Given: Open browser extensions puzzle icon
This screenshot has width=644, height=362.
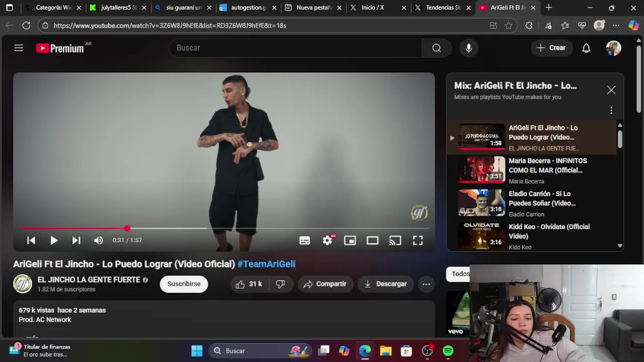Looking at the screenshot, I should 529,26.
